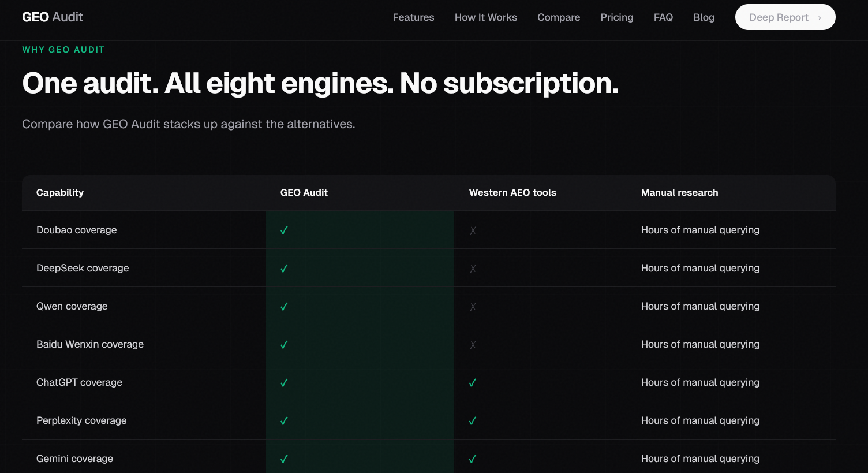This screenshot has height=473, width=868.
Task: Click the GEO Audit logo
Action: (x=53, y=17)
